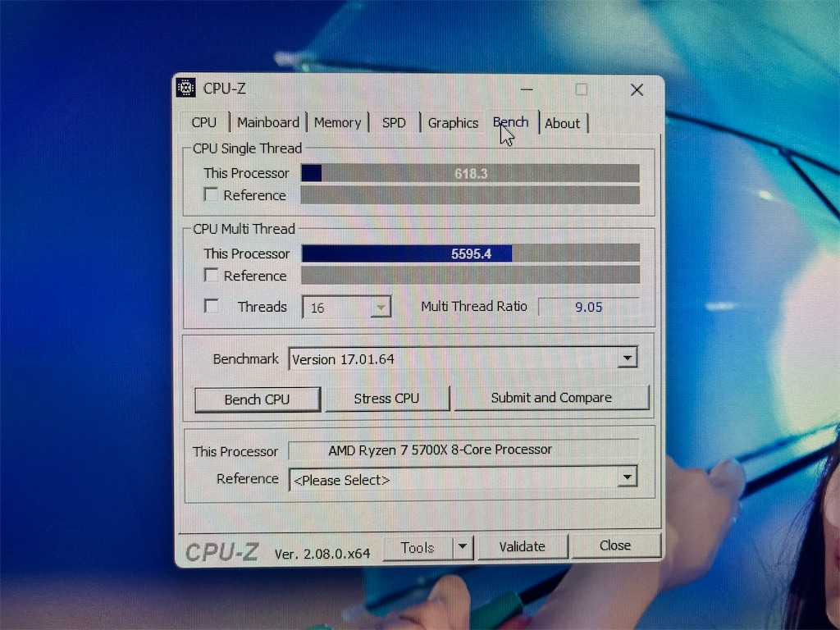Image resolution: width=840 pixels, height=630 pixels.
Task: Click the Multi Thread Ratio label
Action: coord(474,307)
